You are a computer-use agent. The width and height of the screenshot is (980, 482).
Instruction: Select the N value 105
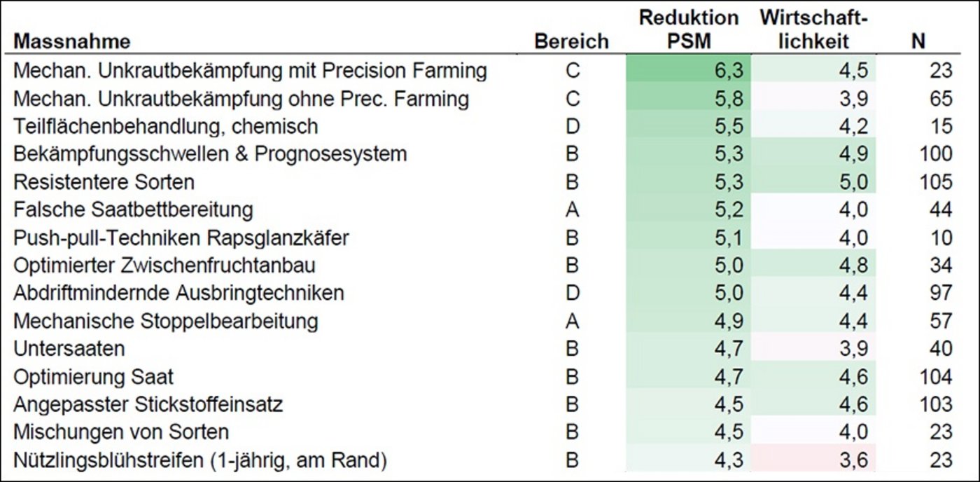tap(936, 182)
